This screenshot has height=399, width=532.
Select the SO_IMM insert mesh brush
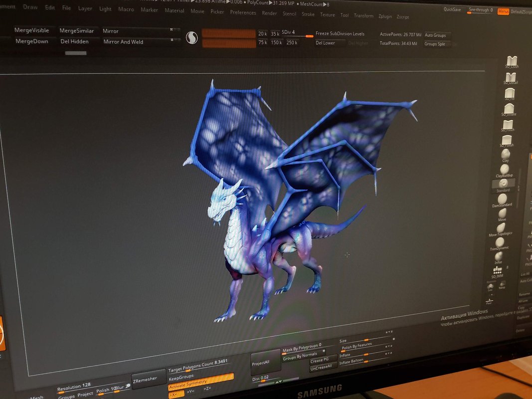coord(498,272)
